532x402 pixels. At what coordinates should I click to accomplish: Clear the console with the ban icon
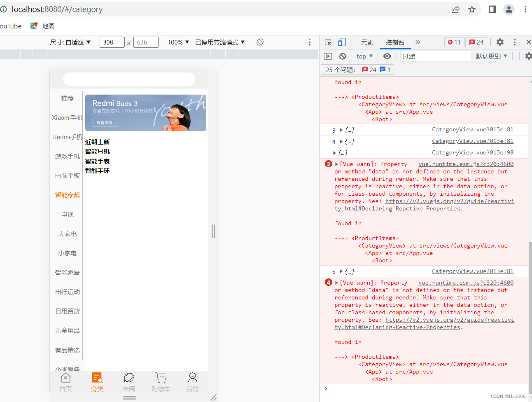pos(343,56)
